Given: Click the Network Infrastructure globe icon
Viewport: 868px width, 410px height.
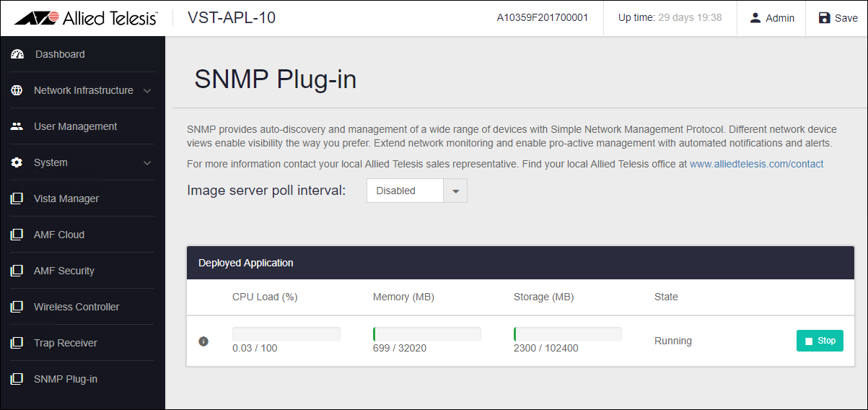Looking at the screenshot, I should (x=17, y=90).
